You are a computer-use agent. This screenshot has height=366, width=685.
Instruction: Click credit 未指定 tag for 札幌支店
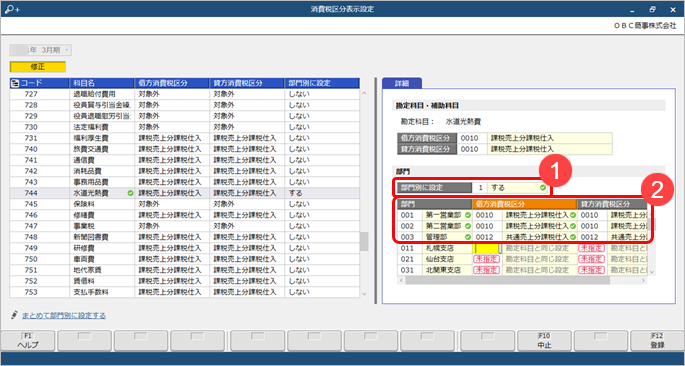(x=591, y=248)
